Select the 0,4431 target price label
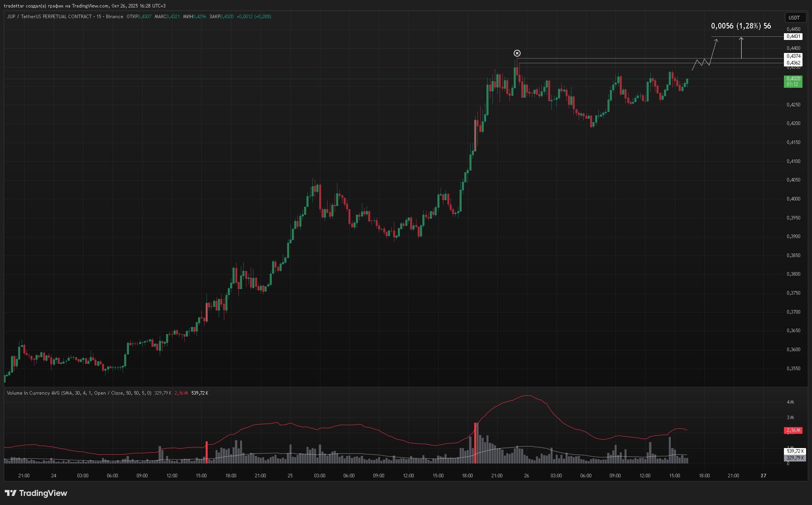 (x=793, y=36)
